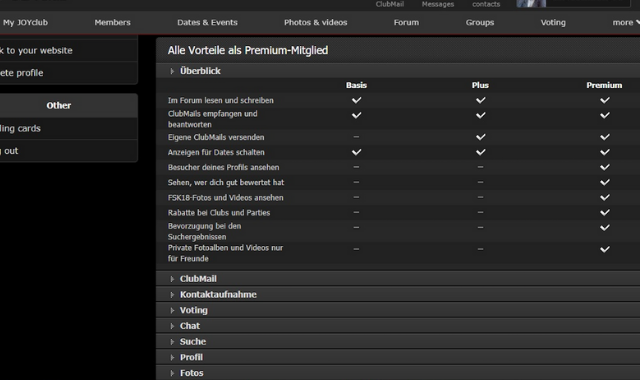Click Plus checkmark for Eigene ClubMails versenden

(480, 137)
